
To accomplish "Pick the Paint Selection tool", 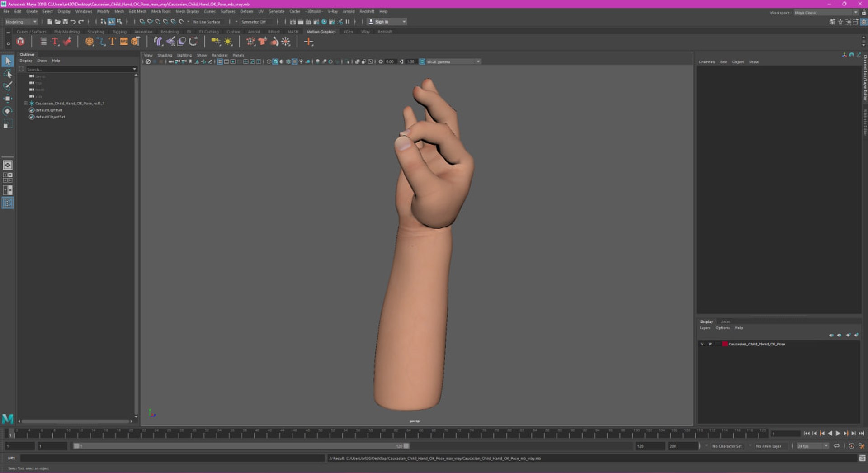I will (8, 86).
